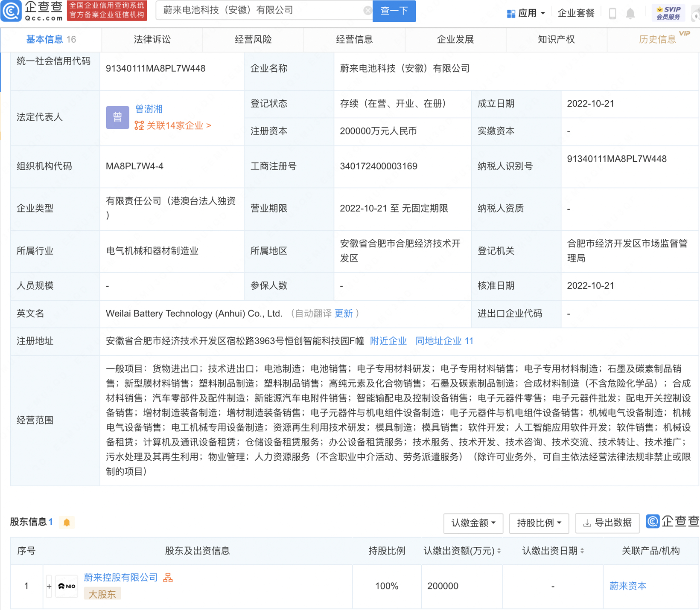
Task: Switch to the 知识产权 tab
Action: 556,39
